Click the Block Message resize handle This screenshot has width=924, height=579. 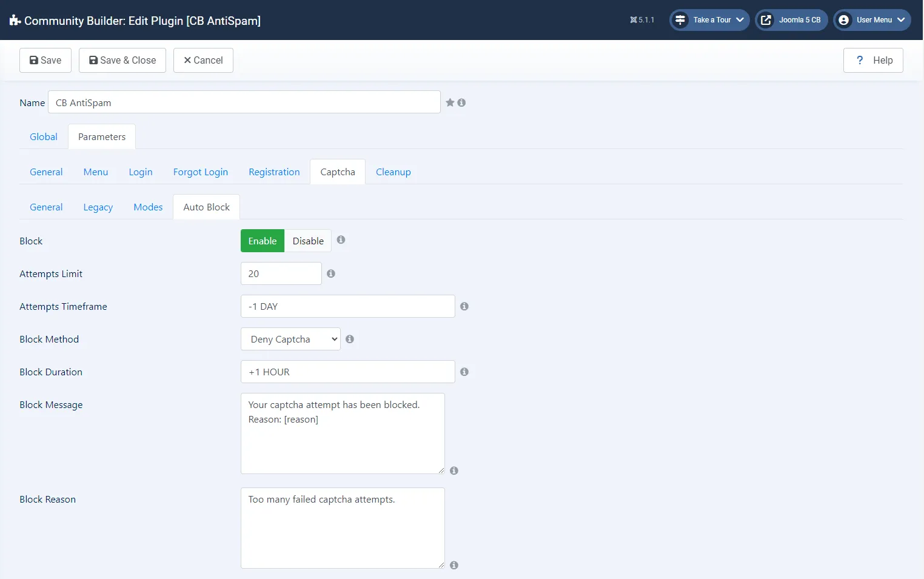(x=441, y=470)
